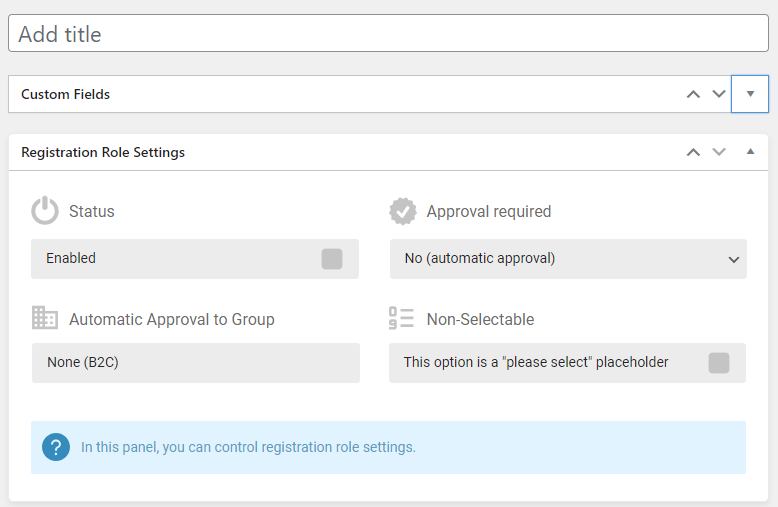This screenshot has width=778, height=507.
Task: Click the Custom Fields panel heading
Action: (66, 94)
